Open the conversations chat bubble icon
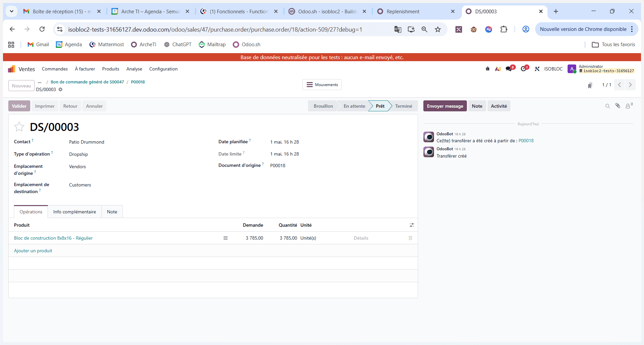The image size is (644, 345). (509, 69)
